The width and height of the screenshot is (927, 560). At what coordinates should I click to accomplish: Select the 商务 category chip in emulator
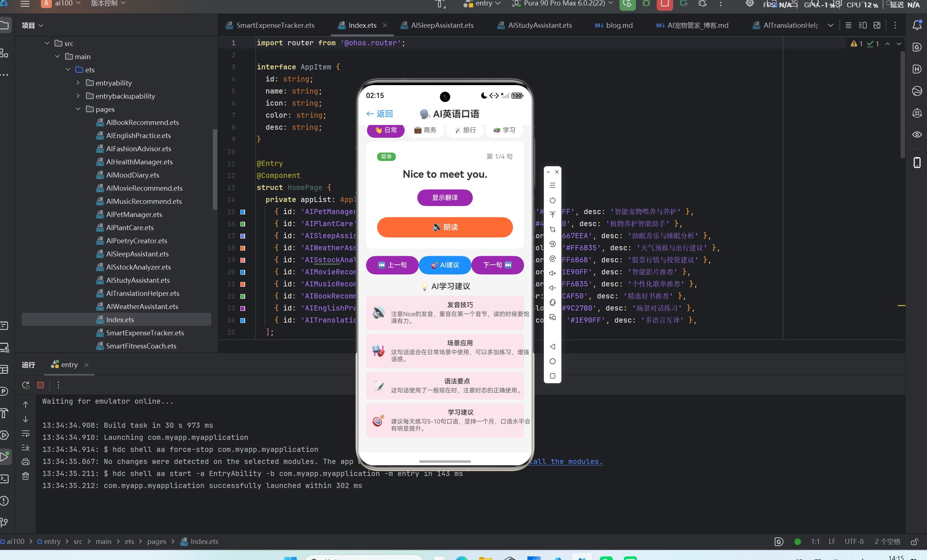point(425,130)
